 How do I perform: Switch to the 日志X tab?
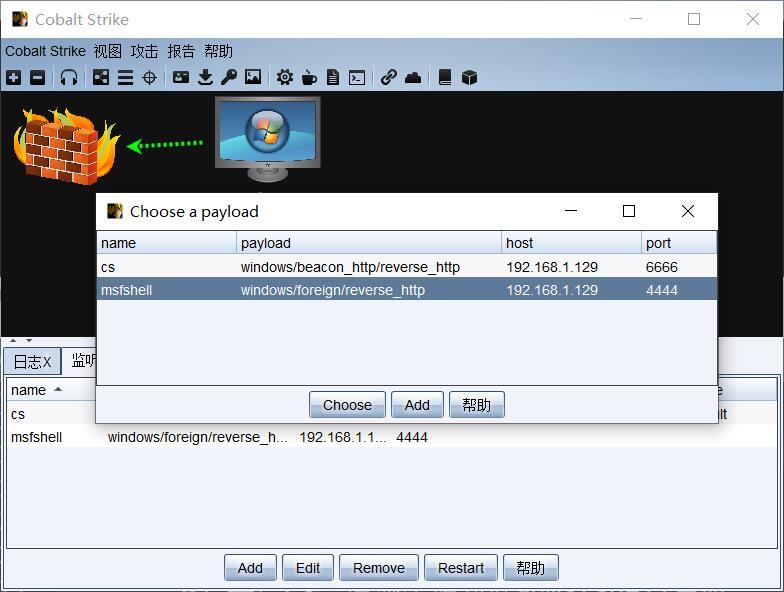tap(32, 362)
